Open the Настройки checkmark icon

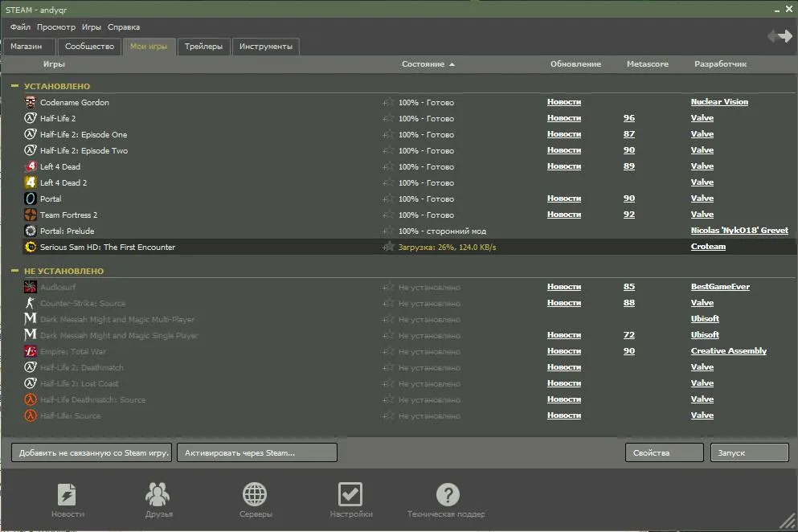click(350, 494)
